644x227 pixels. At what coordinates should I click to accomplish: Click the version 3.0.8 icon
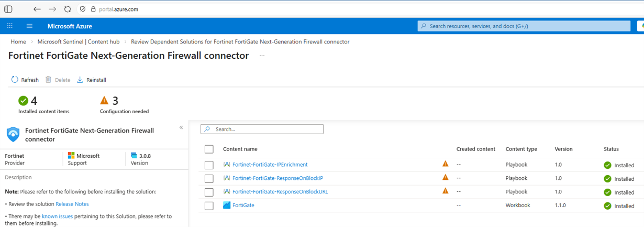point(134,156)
